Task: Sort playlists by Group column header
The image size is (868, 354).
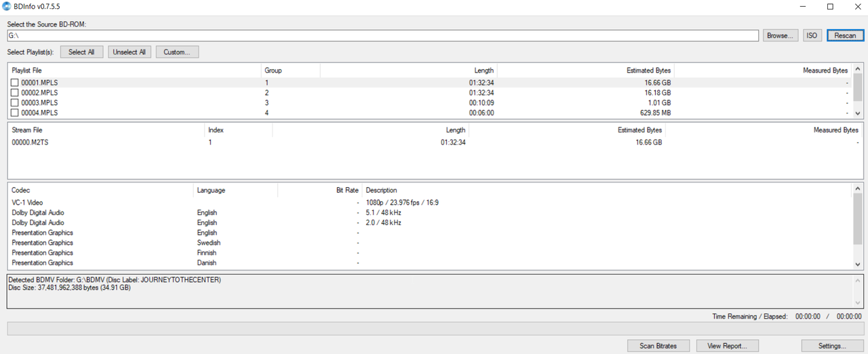Action: coord(291,71)
